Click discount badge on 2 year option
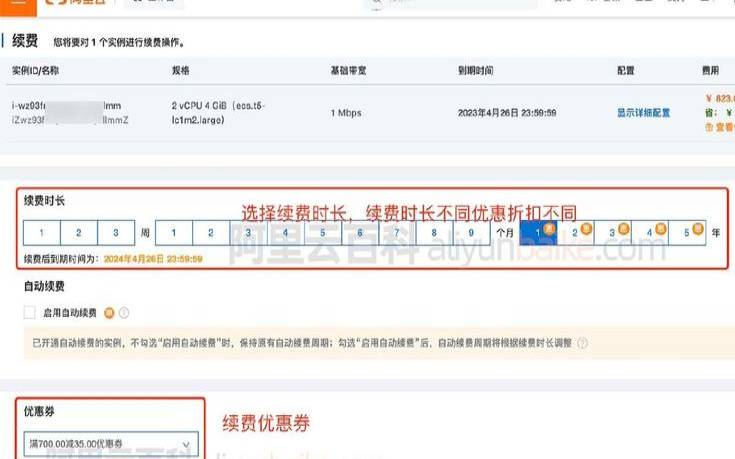 [x=586, y=229]
